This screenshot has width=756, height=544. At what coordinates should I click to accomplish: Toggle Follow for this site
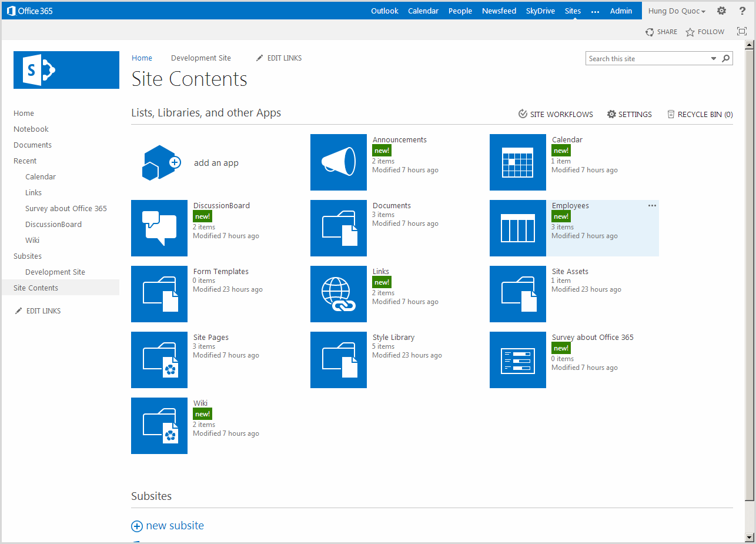(x=704, y=32)
